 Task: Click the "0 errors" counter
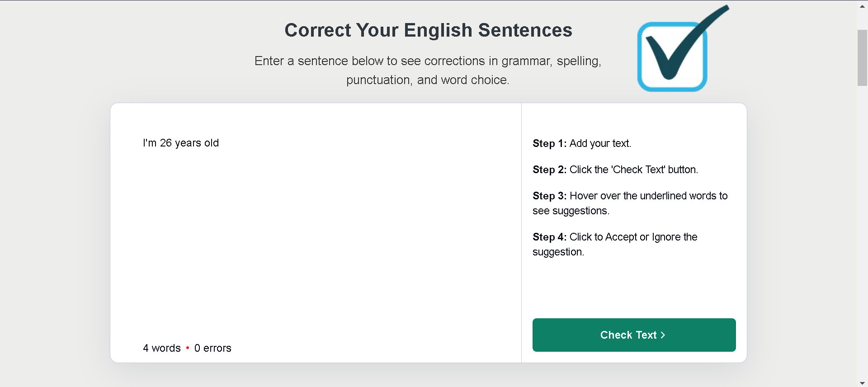coord(212,348)
